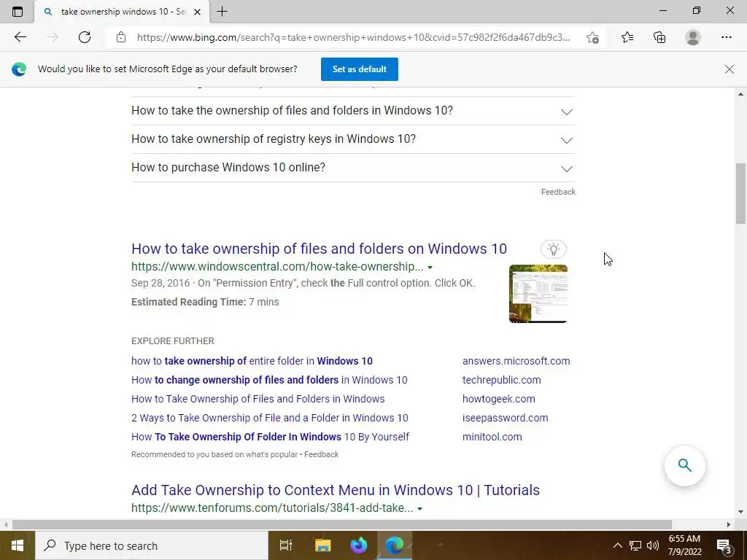Click answers.microsoft.com source link
The image size is (747, 560).
[x=516, y=361]
